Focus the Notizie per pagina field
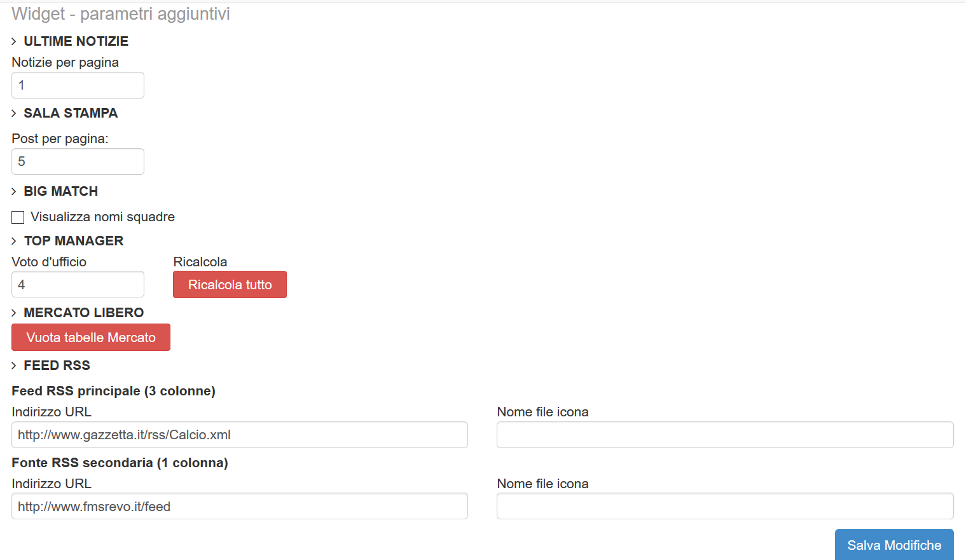966x560 pixels. pyautogui.click(x=78, y=85)
